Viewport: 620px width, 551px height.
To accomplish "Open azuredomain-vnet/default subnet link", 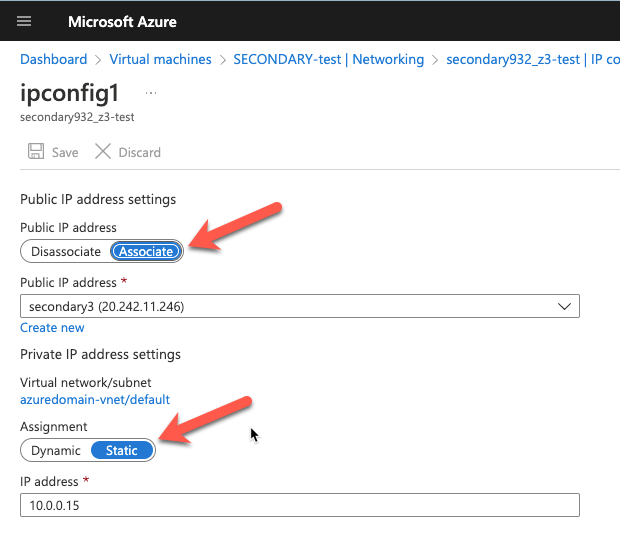I will tap(95, 400).
